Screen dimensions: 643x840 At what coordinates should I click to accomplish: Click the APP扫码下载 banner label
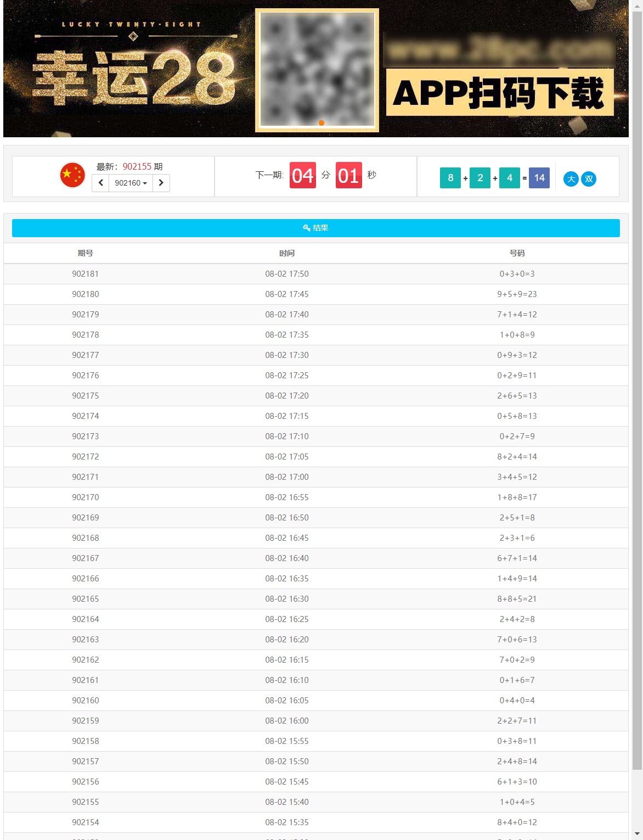tap(499, 92)
